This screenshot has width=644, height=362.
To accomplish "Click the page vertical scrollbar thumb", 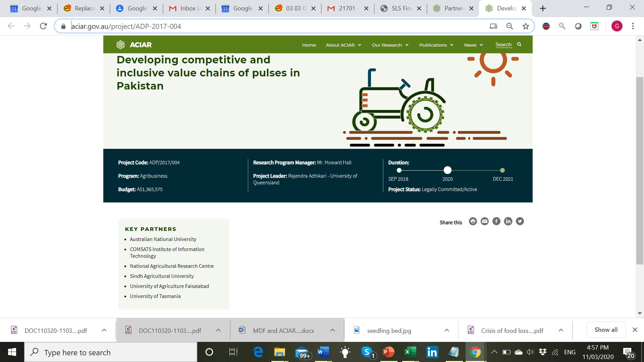I will pyautogui.click(x=640, y=171).
